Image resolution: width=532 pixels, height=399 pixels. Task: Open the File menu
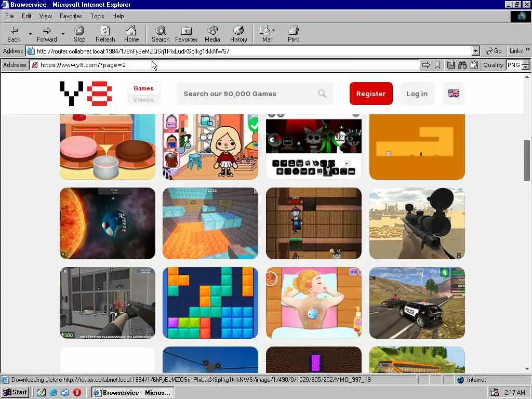click(9, 16)
